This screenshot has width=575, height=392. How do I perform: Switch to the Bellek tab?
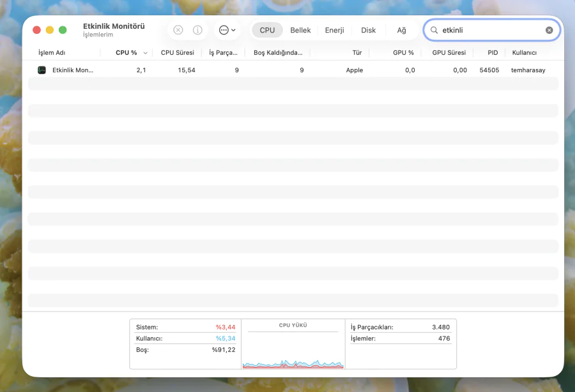tap(300, 29)
